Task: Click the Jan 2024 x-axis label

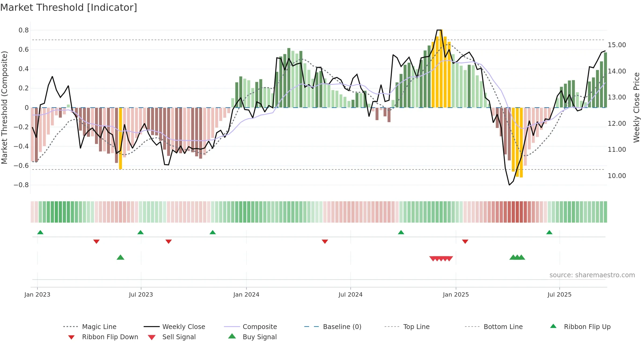Action: pyautogui.click(x=246, y=294)
